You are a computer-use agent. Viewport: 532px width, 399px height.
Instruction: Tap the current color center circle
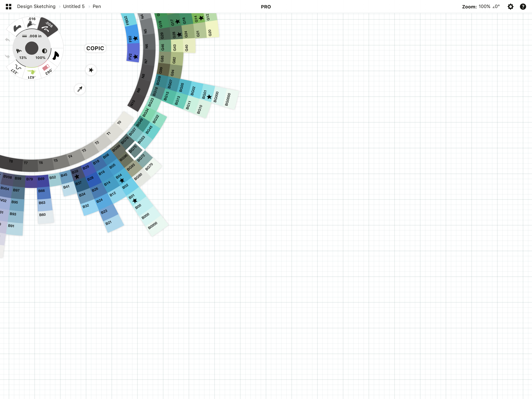coord(32,48)
